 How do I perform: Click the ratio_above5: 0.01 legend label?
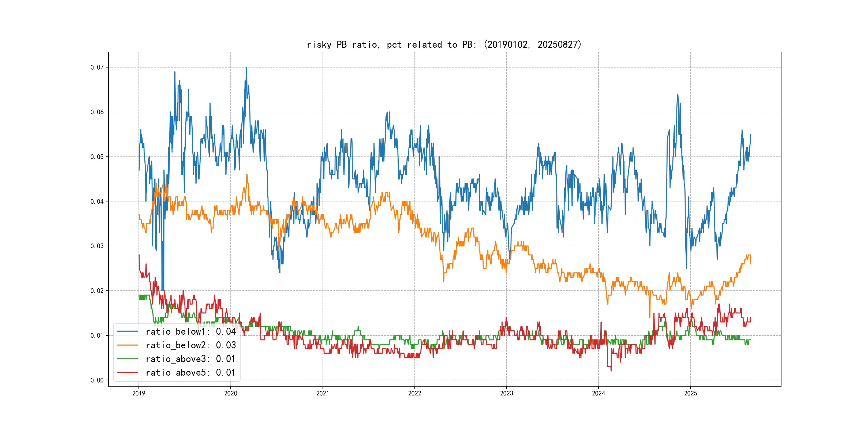191,372
